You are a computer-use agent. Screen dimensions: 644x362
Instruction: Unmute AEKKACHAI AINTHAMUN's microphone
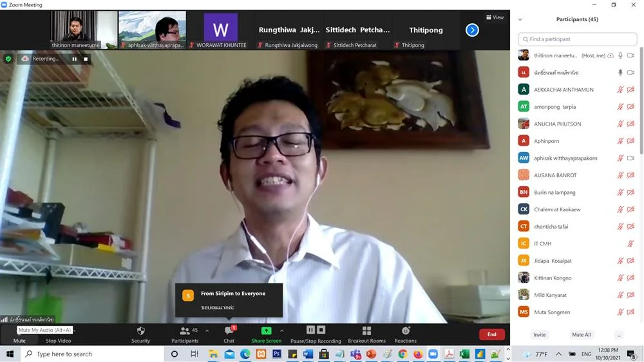[620, 90]
